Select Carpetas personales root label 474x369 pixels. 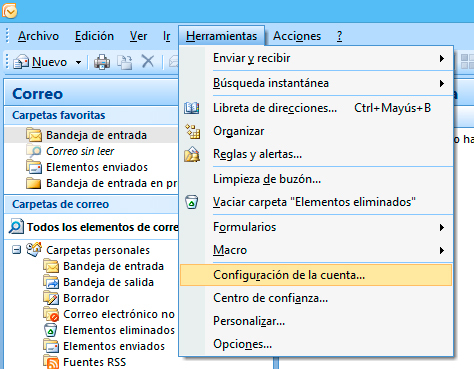[98, 250]
